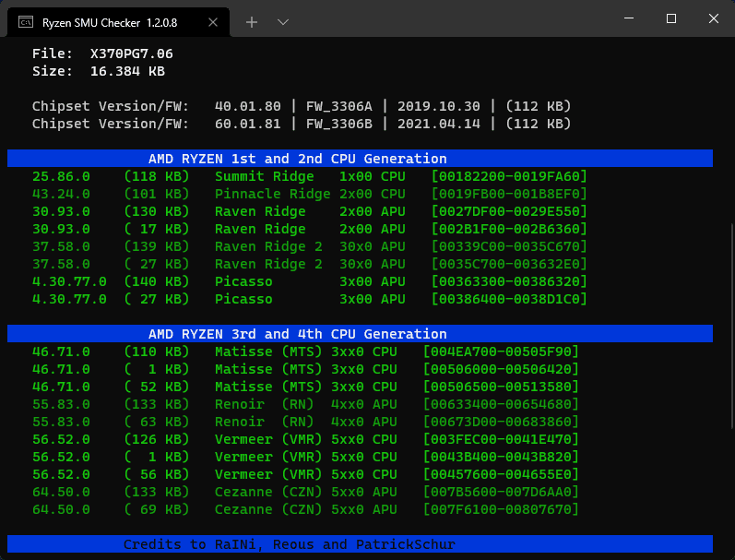The width and height of the screenshot is (735, 560).
Task: Click address range [004EA700-00505F90]
Action: tap(501, 351)
